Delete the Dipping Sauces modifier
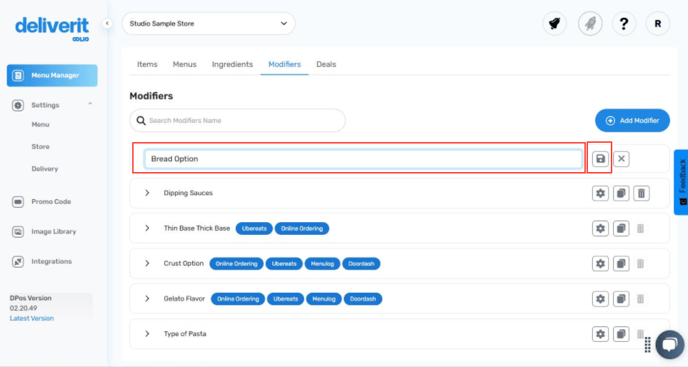This screenshot has width=688, height=367. point(641,193)
